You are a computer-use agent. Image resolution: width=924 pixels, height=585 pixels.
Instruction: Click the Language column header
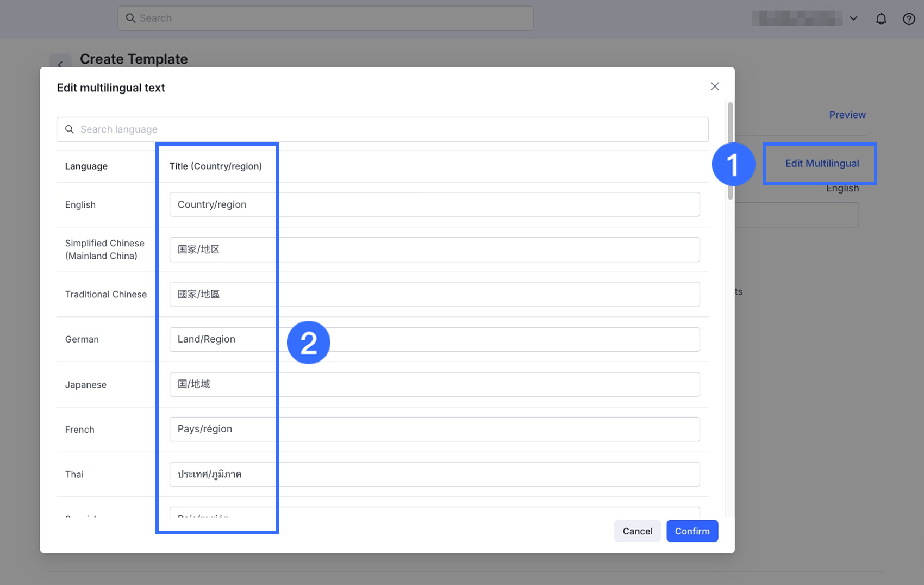tap(86, 166)
